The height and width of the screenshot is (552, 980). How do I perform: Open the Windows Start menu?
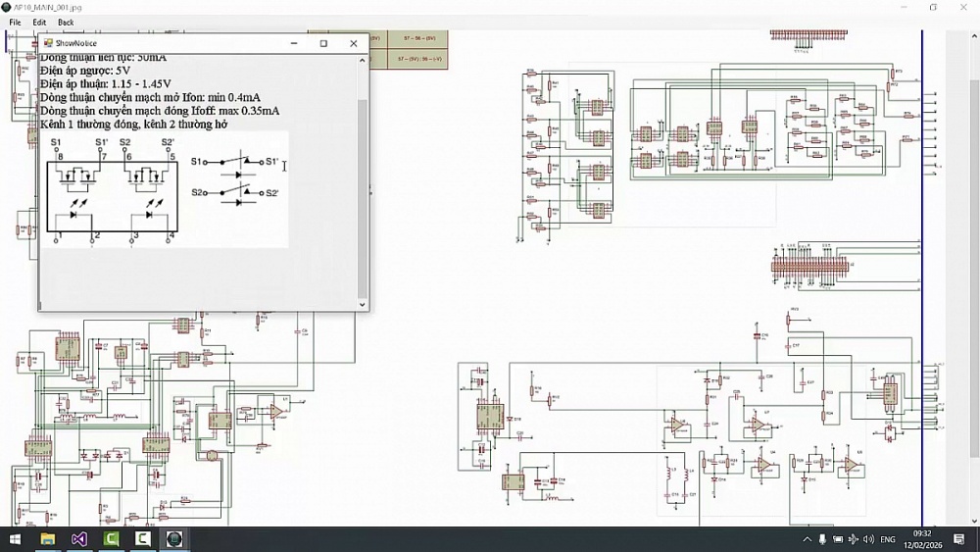pyautogui.click(x=16, y=539)
